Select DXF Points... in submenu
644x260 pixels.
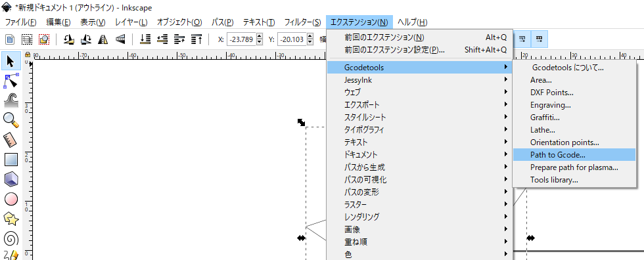(x=574, y=93)
